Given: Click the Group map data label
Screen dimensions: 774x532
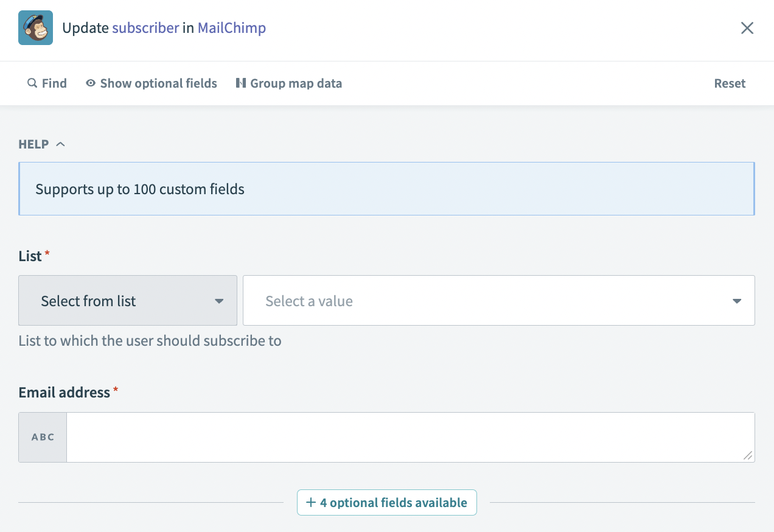Looking at the screenshot, I should tap(296, 83).
